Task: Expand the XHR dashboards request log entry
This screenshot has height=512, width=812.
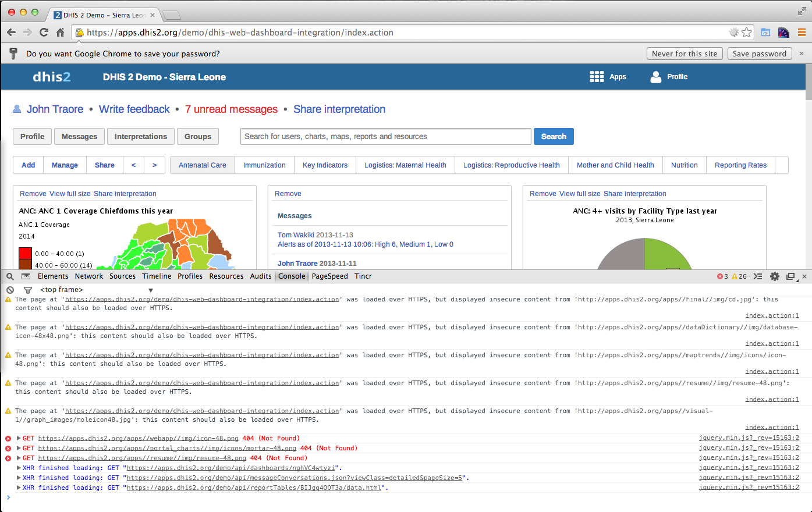Action: (x=19, y=468)
